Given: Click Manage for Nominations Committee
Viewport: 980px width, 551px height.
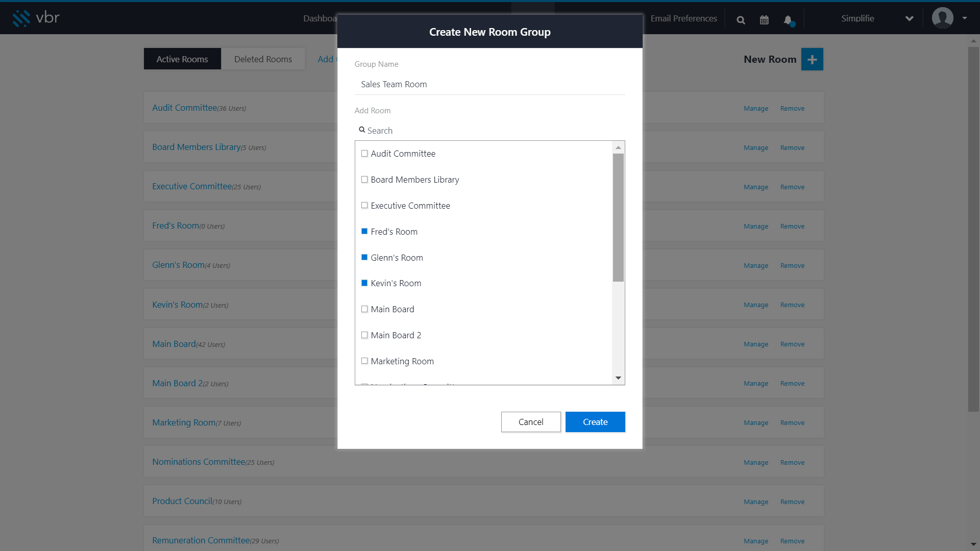Looking at the screenshot, I should (756, 463).
